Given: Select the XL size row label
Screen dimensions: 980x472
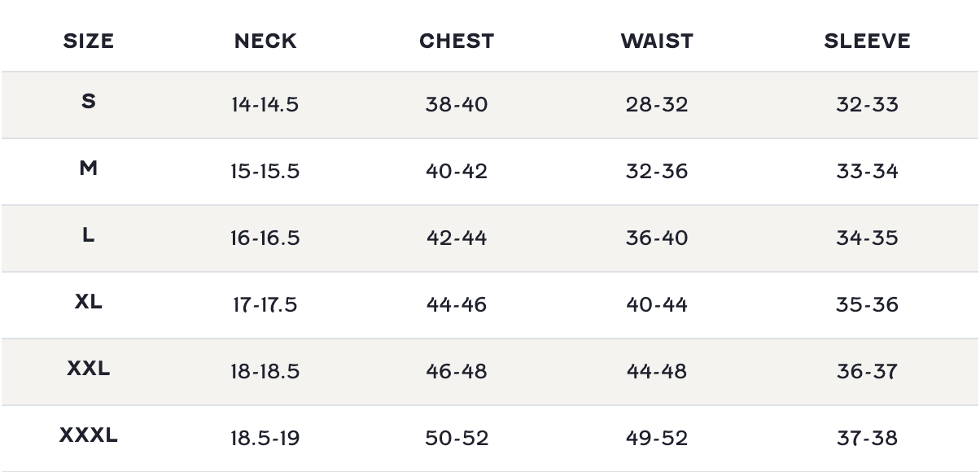Looking at the screenshot, I should pos(89,302).
